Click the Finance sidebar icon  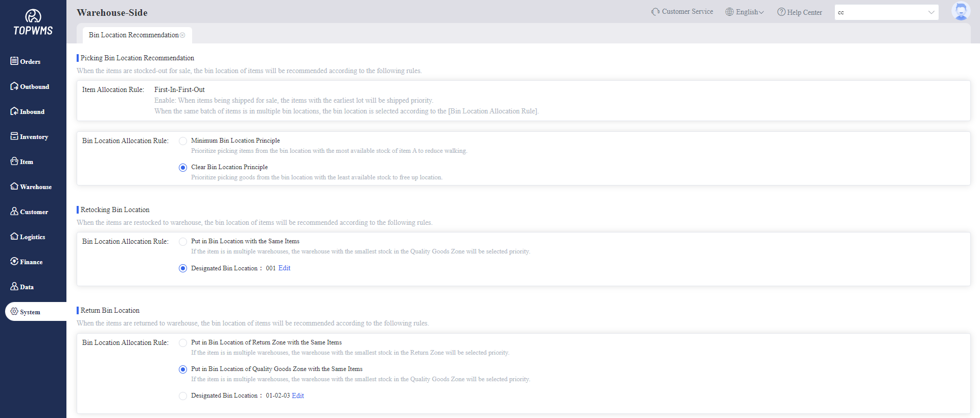(x=14, y=262)
